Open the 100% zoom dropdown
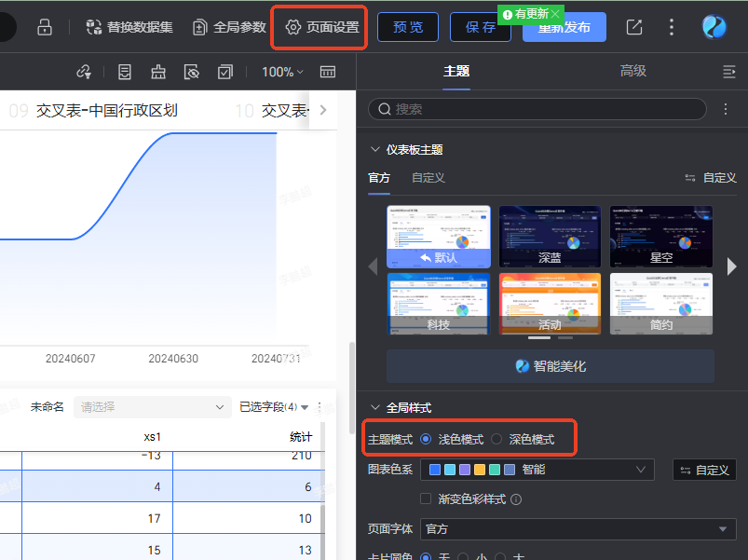The width and height of the screenshot is (748, 560). tap(282, 72)
